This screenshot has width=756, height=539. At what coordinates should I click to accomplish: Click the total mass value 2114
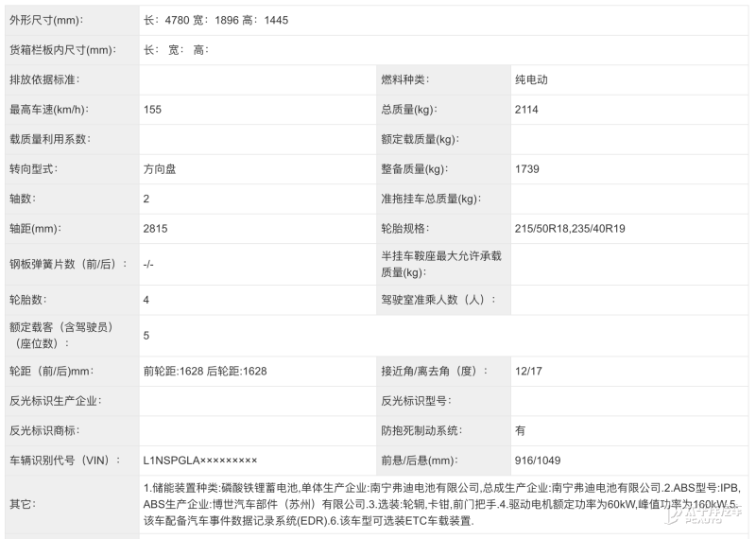pos(527,110)
